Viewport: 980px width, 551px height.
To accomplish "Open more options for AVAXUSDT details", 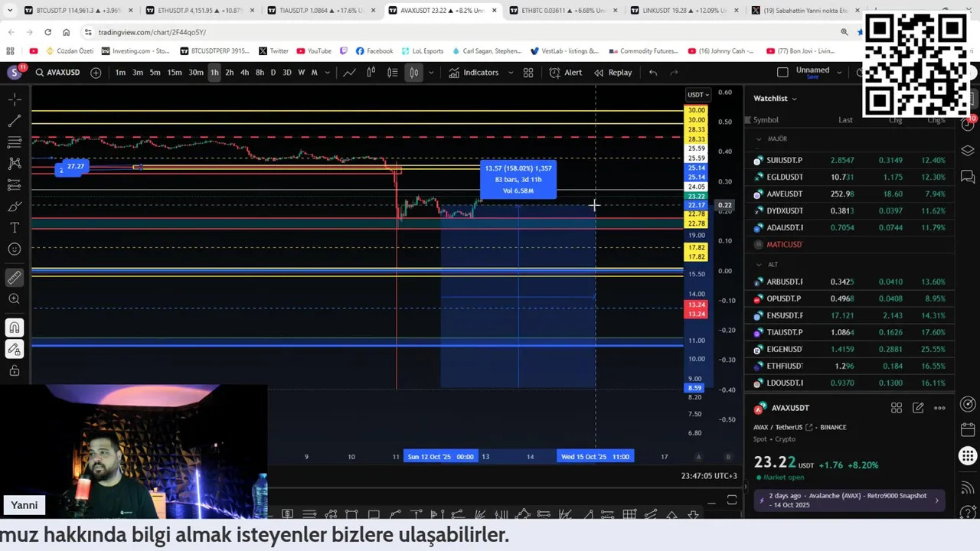I will (939, 408).
